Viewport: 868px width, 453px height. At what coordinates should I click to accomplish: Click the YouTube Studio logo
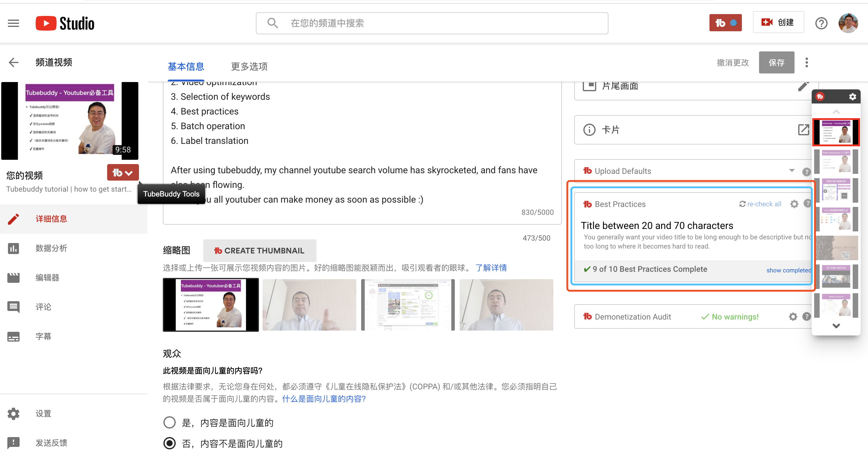(x=65, y=23)
